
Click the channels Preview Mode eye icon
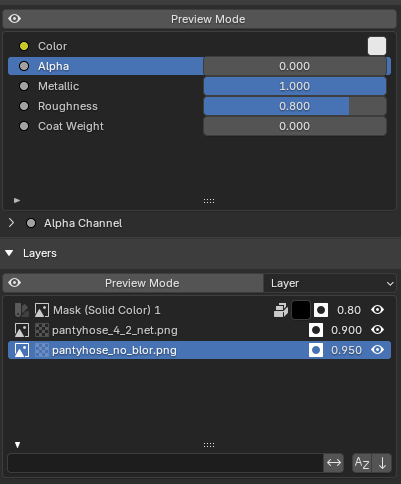[14, 19]
